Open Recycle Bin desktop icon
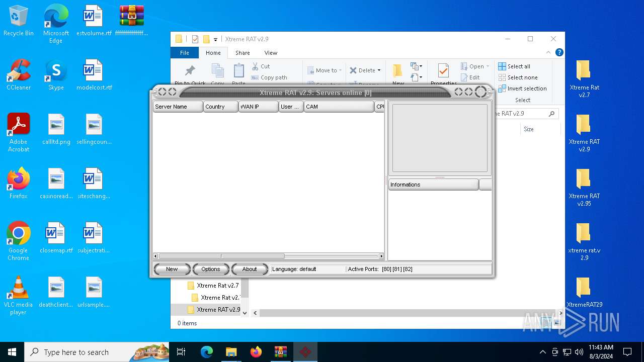Image resolution: width=644 pixels, height=362 pixels. click(19, 21)
